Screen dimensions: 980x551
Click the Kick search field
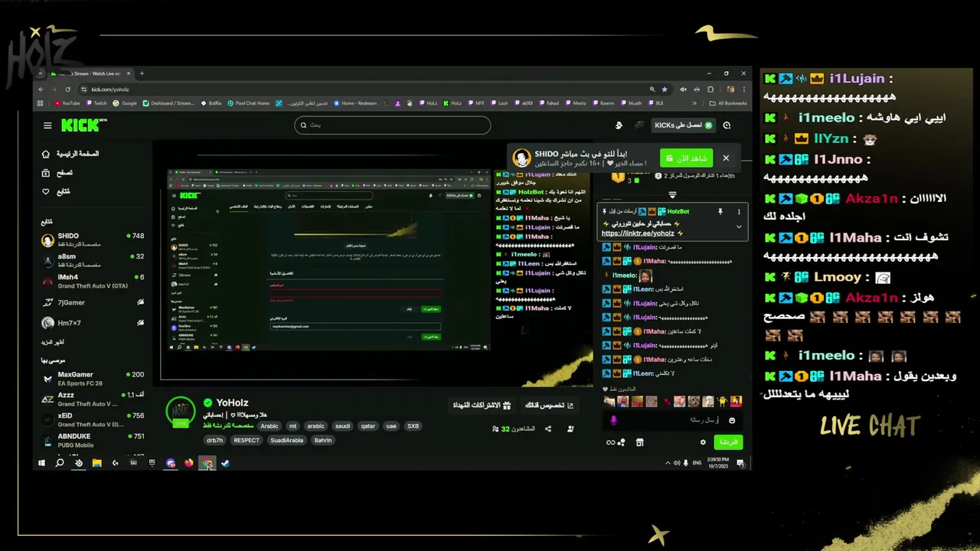point(392,125)
